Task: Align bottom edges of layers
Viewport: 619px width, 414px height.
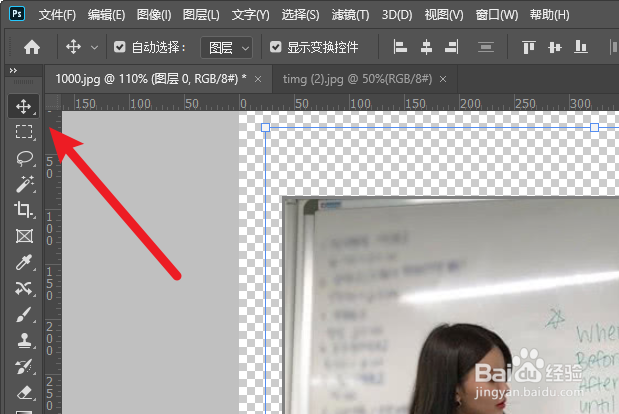Action: (x=581, y=47)
